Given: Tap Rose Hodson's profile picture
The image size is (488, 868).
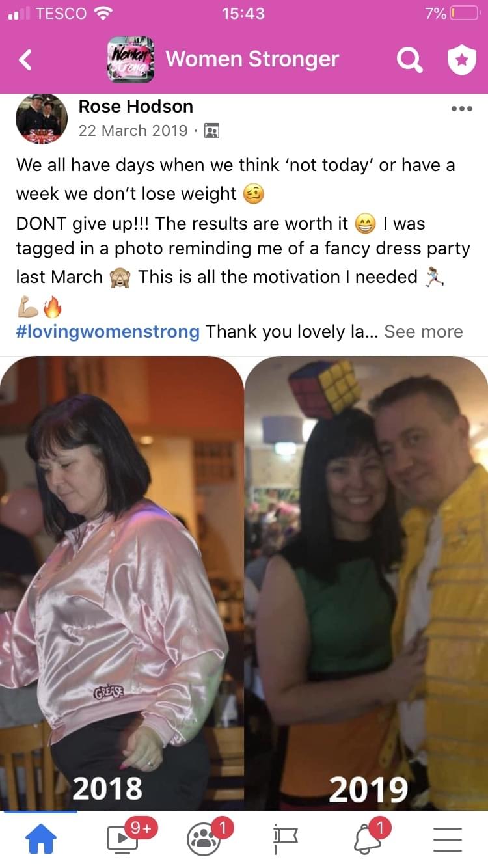Looking at the screenshot, I should coord(41,119).
